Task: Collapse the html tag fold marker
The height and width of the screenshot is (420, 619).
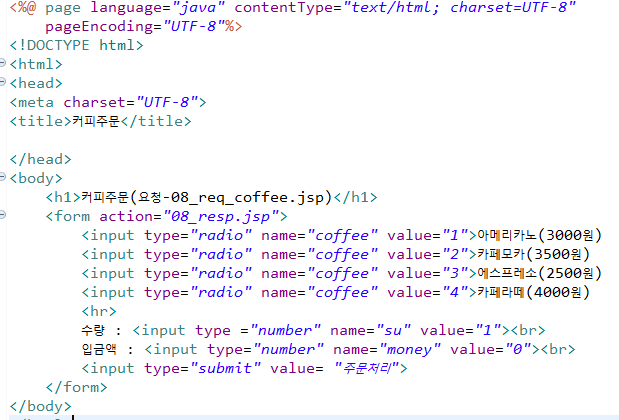Action: click(2, 62)
